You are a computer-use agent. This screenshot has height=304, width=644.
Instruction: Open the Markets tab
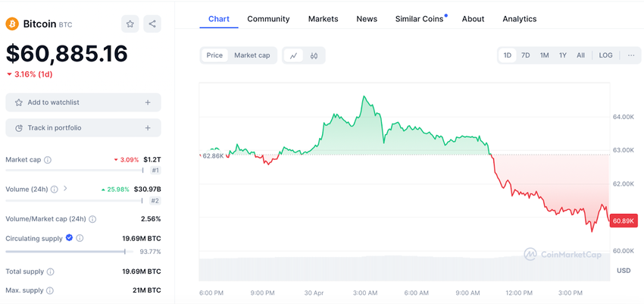323,19
